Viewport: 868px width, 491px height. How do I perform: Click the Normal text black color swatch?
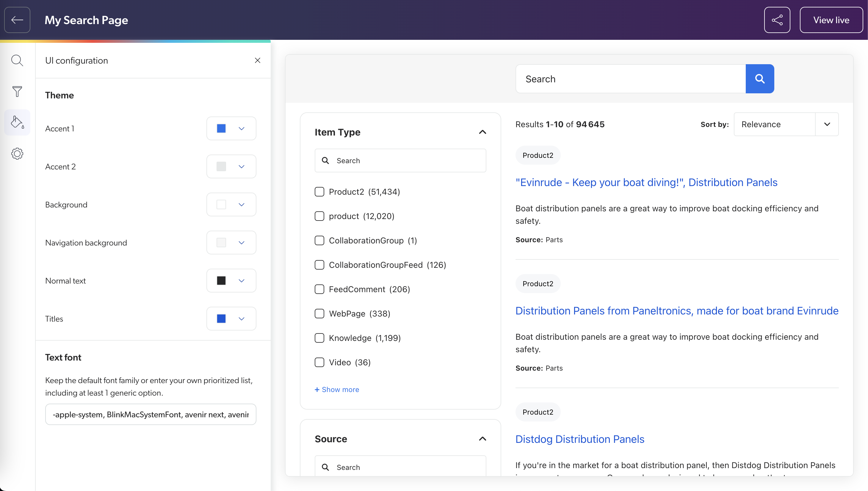tap(221, 281)
